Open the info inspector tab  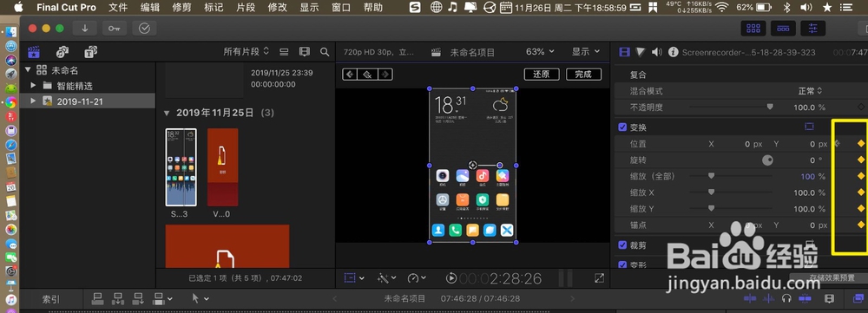point(674,52)
